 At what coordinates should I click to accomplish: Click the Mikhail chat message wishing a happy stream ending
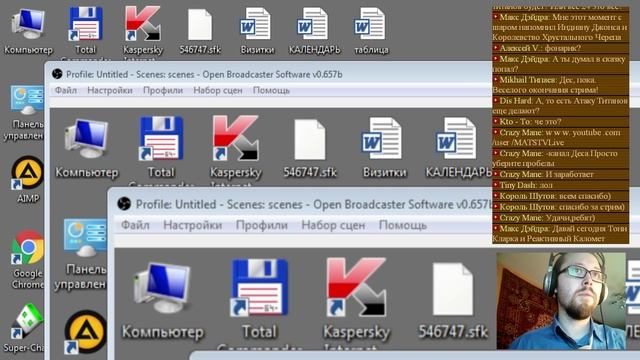click(x=560, y=85)
